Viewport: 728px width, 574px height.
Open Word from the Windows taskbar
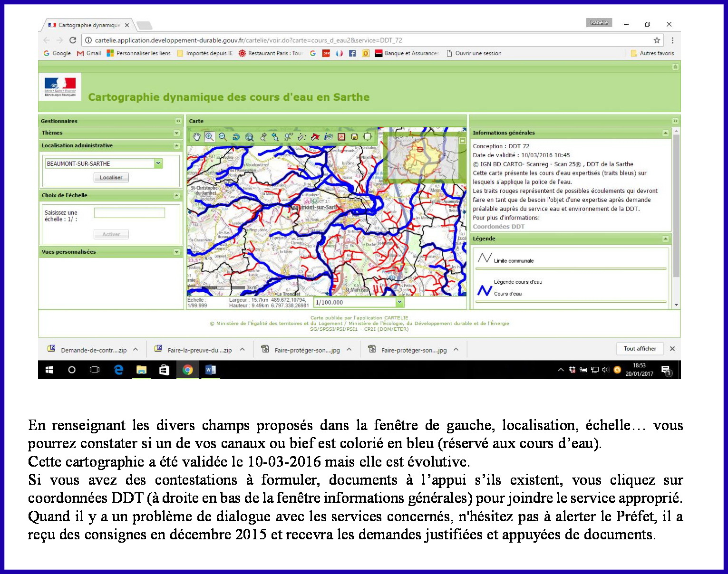tap(210, 370)
